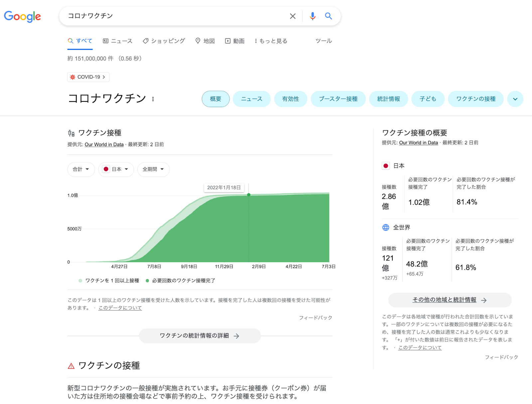Click the globe icon next to 全世界
Image resolution: width=532 pixels, height=404 pixels.
pyautogui.click(x=386, y=227)
